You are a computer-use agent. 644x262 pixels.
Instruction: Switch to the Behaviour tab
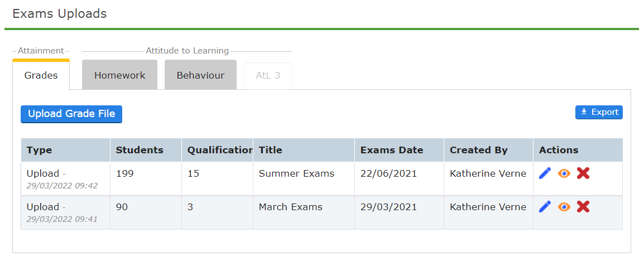pos(200,75)
